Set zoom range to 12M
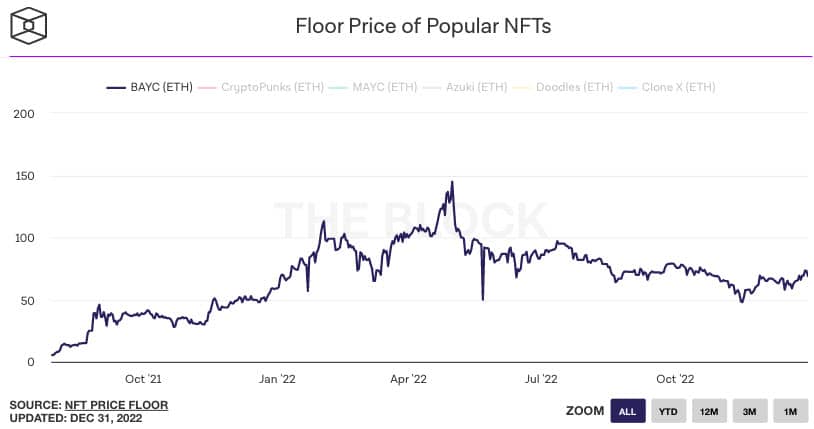Viewport: 814px width, 429px height. [708, 411]
